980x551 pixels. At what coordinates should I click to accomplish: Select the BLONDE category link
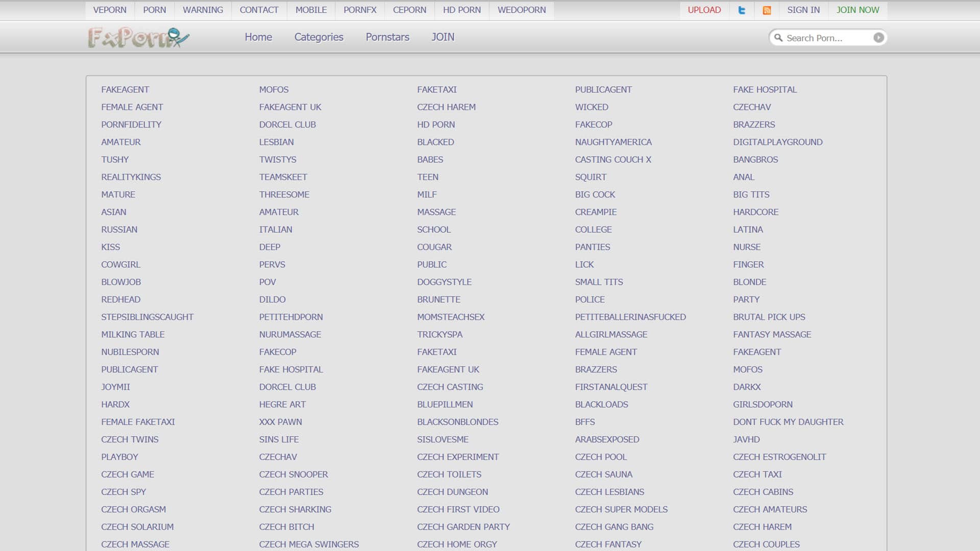749,282
